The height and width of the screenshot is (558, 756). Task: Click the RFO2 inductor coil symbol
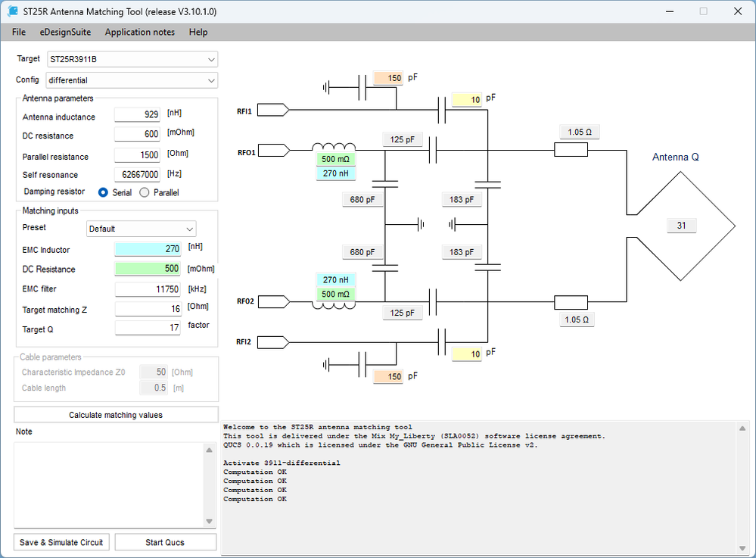point(334,305)
